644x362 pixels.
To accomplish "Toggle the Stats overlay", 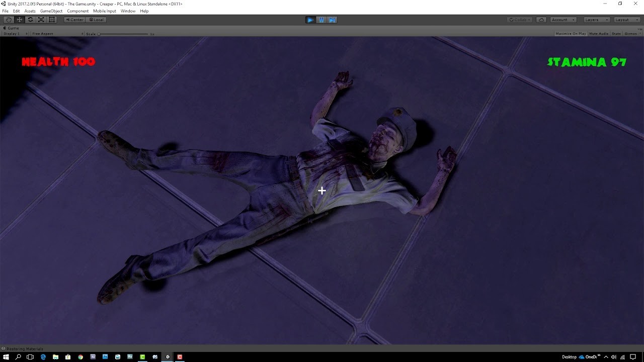I will click(616, 34).
